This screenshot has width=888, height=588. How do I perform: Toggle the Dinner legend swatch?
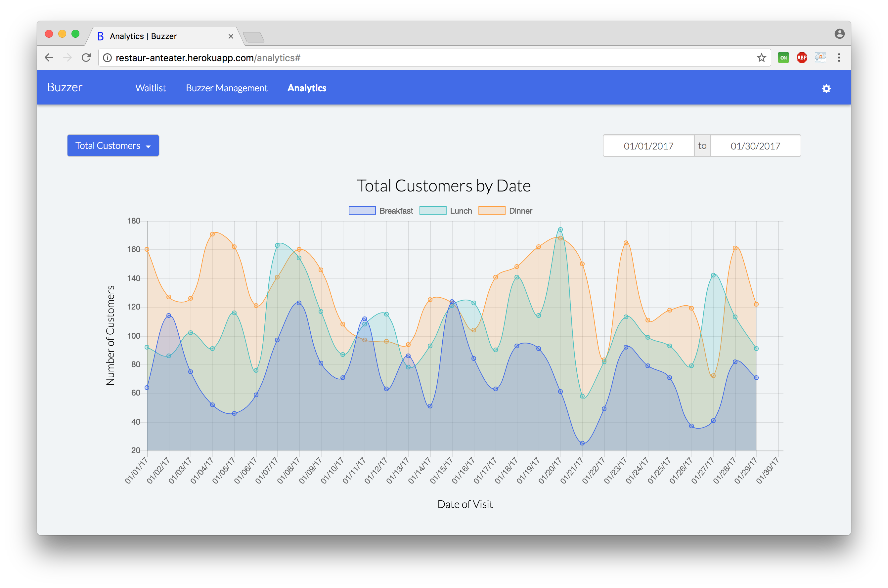pyautogui.click(x=492, y=210)
